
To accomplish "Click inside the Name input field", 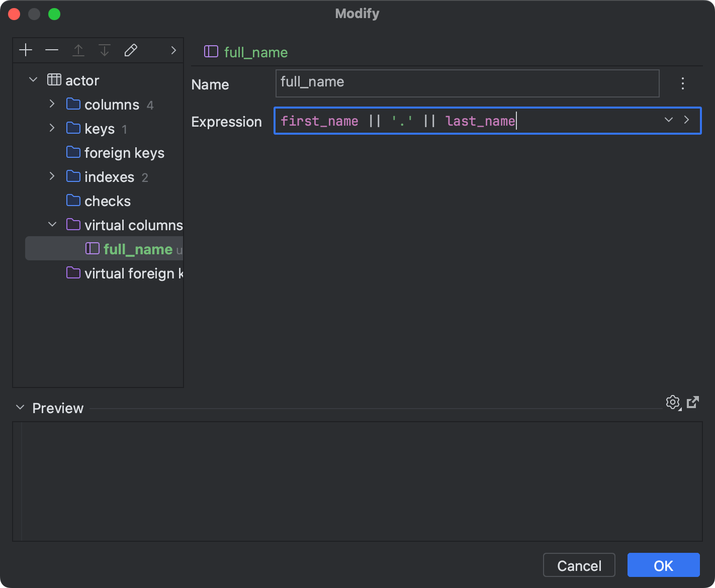I will click(x=467, y=83).
